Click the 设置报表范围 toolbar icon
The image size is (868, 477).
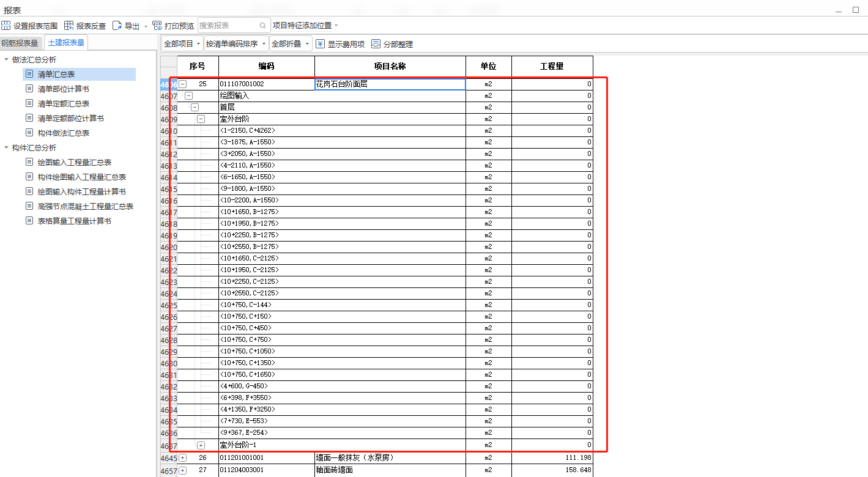click(x=6, y=26)
